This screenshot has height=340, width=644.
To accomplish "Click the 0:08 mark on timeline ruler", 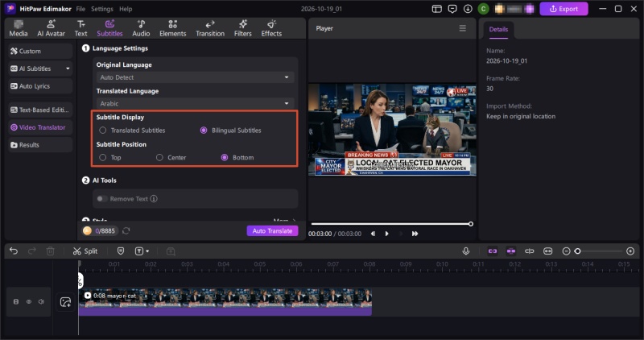I will 369,264.
